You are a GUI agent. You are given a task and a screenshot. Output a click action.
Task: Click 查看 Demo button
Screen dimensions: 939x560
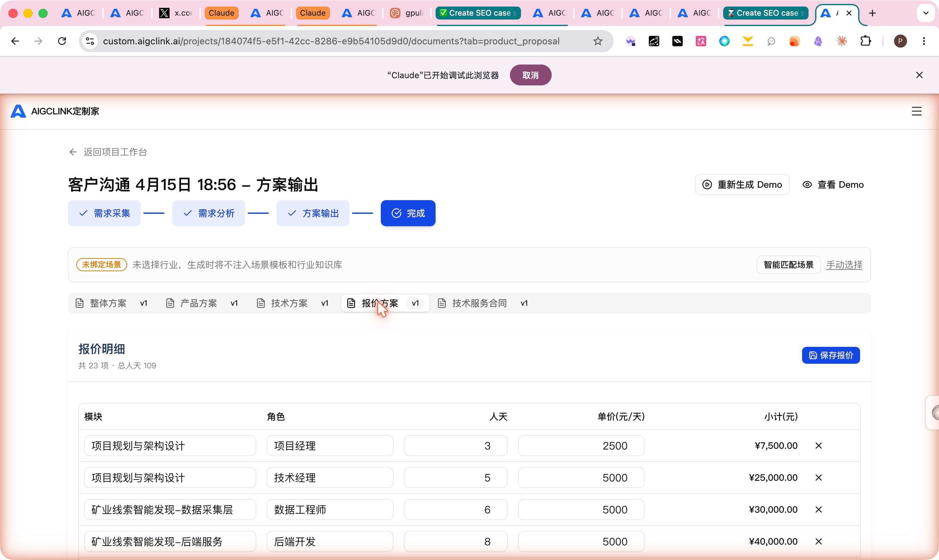(x=833, y=184)
